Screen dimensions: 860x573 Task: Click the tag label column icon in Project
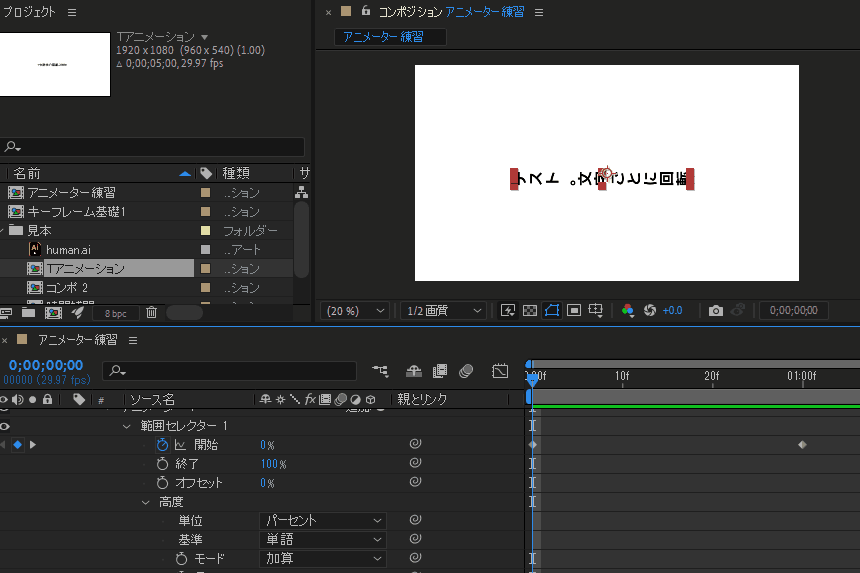(206, 173)
